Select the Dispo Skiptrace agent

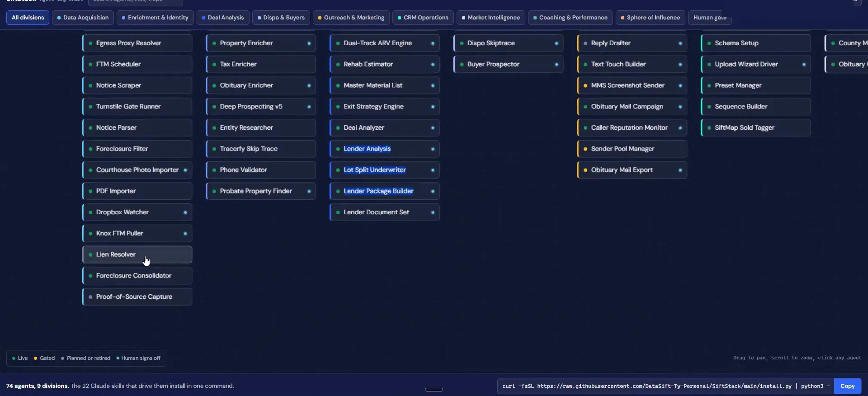click(509, 43)
